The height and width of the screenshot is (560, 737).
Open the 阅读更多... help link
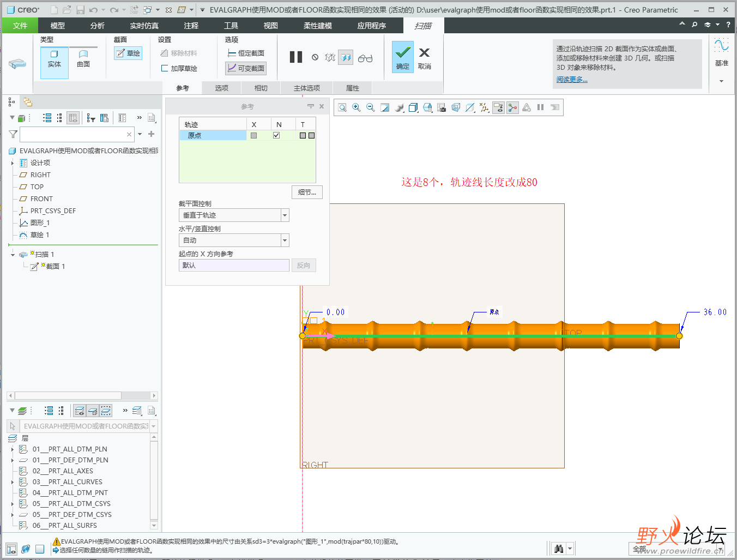pos(572,80)
